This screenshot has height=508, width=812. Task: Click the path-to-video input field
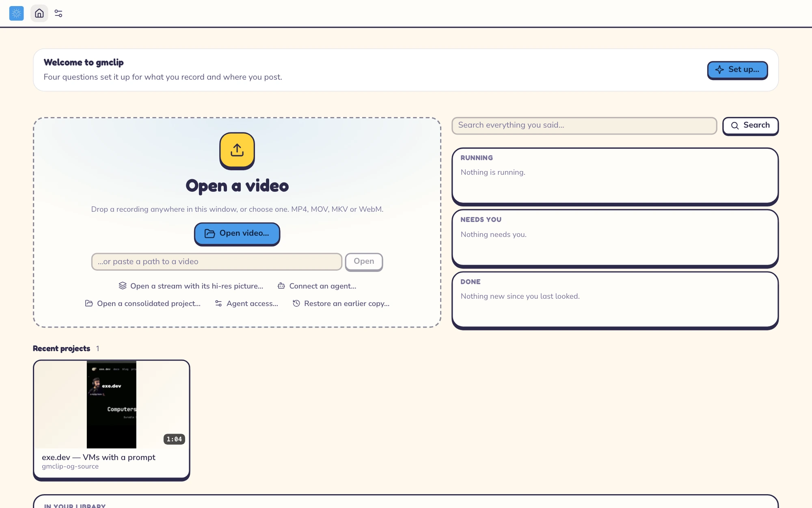(x=217, y=262)
